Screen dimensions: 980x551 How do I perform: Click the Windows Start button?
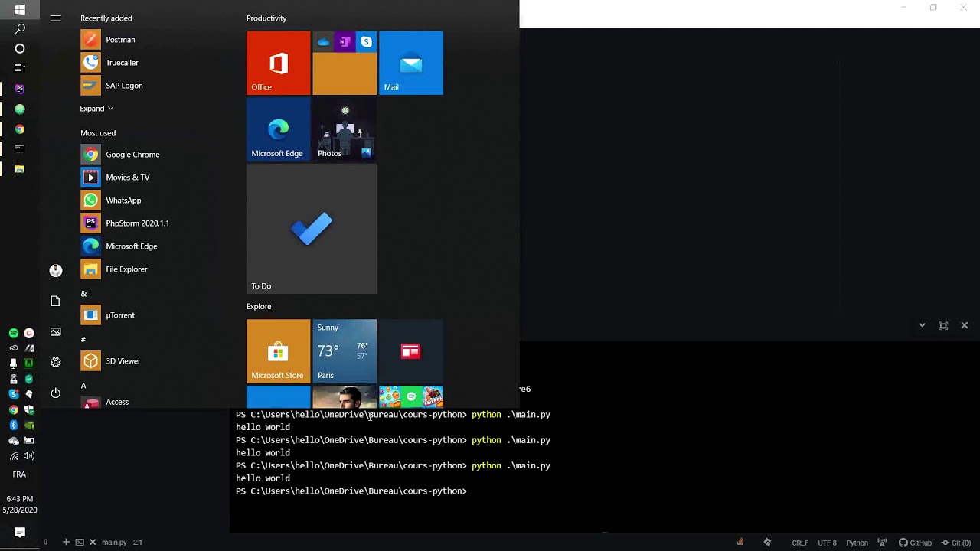click(20, 9)
